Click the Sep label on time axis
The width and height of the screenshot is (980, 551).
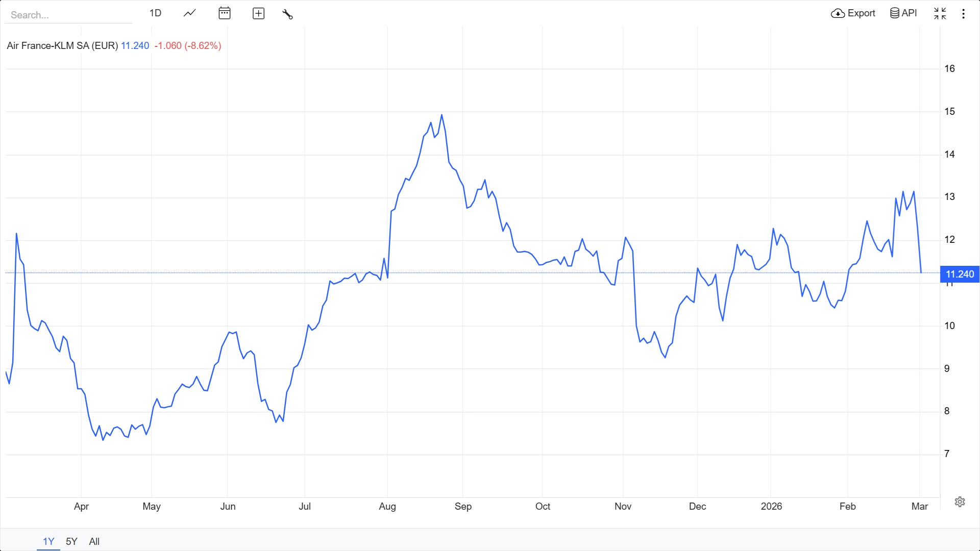(x=463, y=506)
